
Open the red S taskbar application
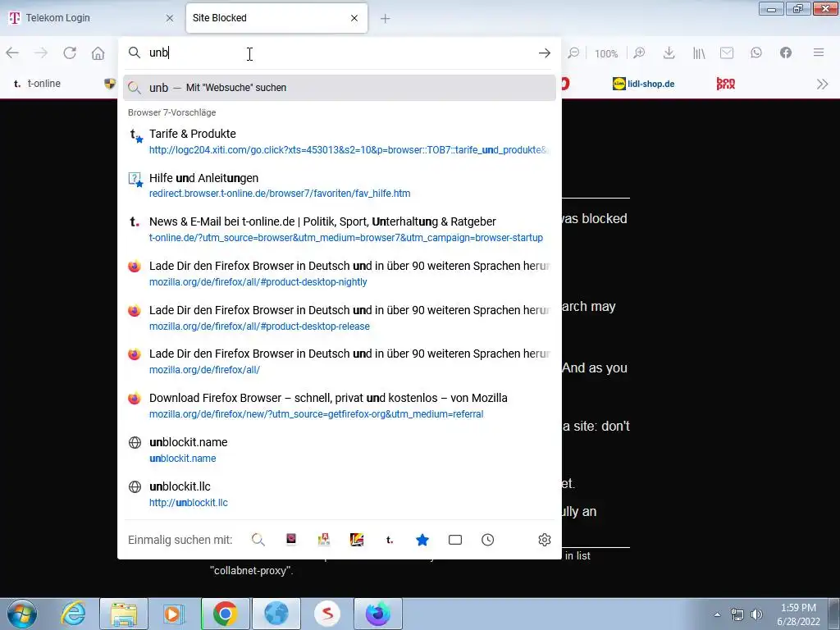(x=326, y=614)
